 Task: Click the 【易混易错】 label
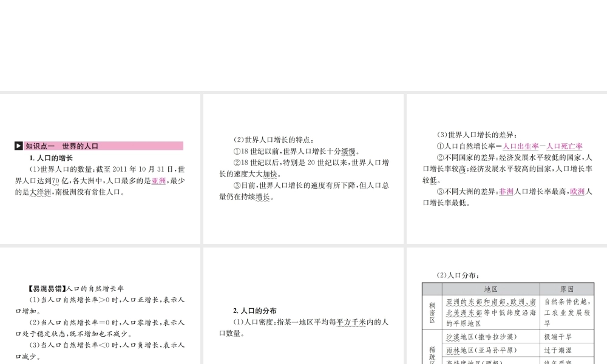click(x=46, y=289)
